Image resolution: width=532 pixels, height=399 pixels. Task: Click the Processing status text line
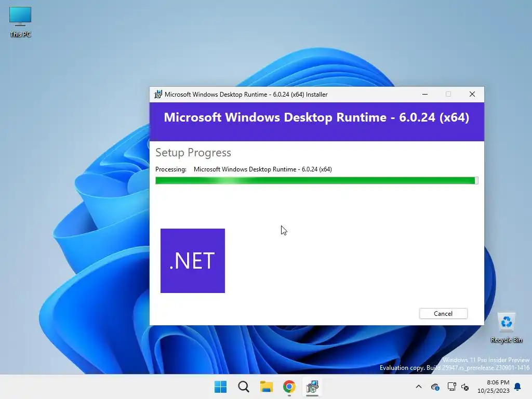coord(244,169)
